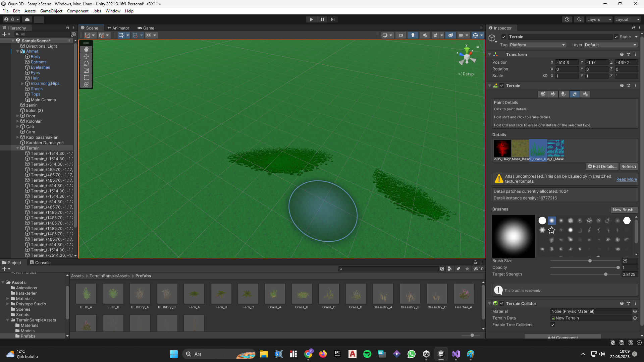Disable the Terrain Collider component checkbox
644x362 pixels.
coord(502,303)
